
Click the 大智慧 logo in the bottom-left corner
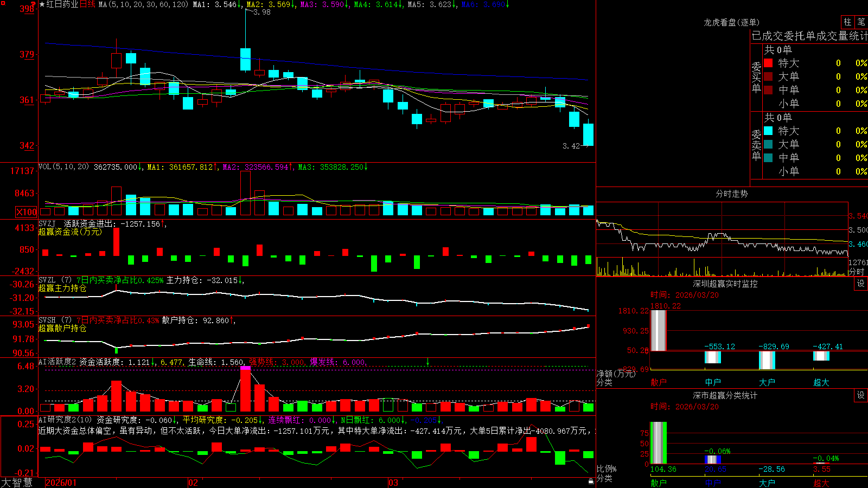pyautogui.click(x=16, y=482)
